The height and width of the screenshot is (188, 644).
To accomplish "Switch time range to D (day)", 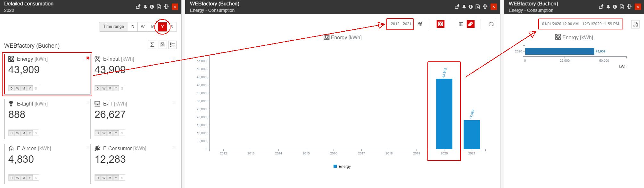I will pos(133,27).
